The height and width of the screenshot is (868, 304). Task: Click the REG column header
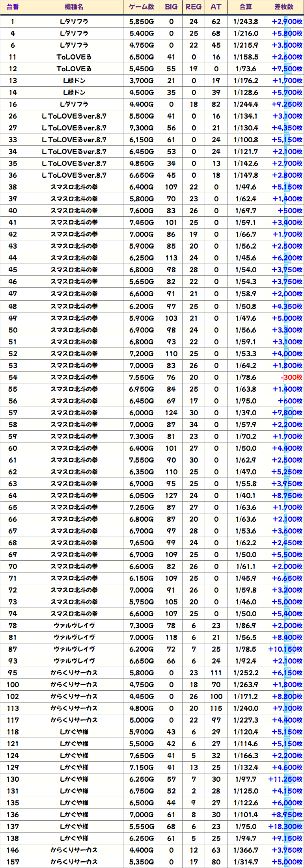pos(194,7)
